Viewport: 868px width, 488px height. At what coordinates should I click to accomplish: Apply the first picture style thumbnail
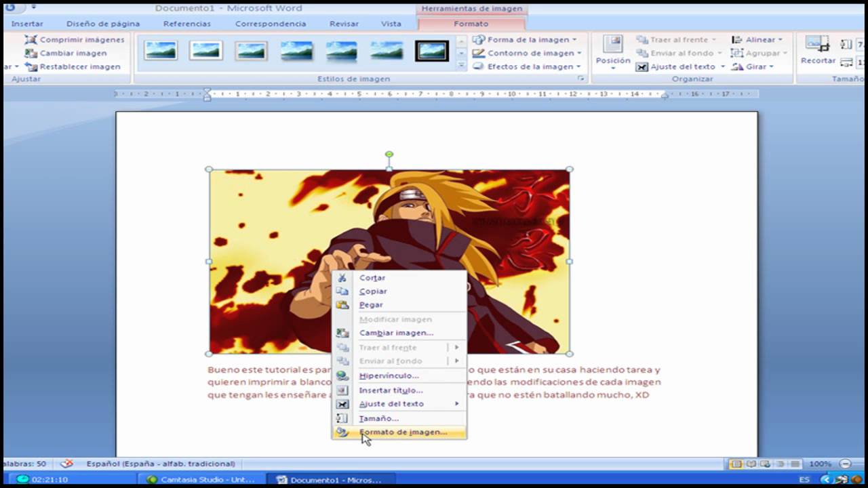161,50
